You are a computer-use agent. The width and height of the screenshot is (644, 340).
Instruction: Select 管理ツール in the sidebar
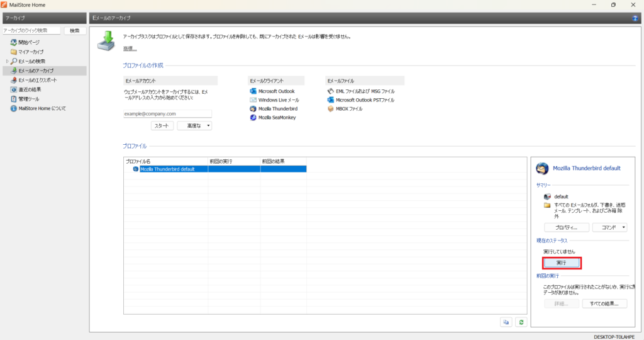coord(29,99)
